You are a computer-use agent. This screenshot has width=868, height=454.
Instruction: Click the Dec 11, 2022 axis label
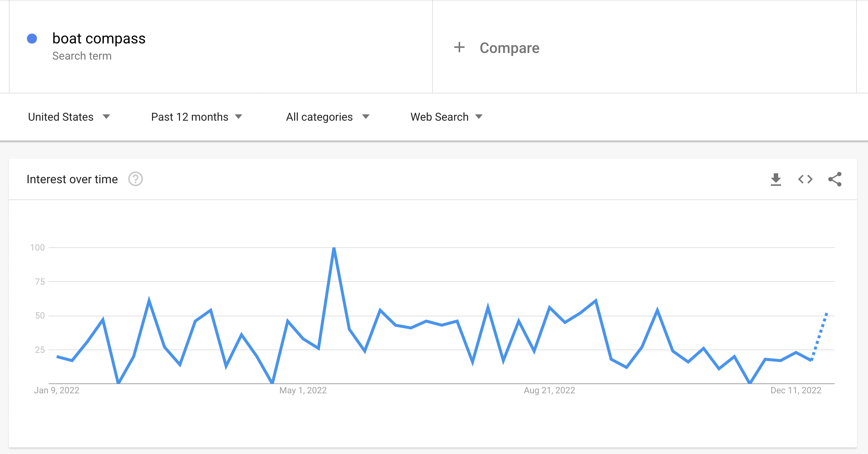click(796, 390)
